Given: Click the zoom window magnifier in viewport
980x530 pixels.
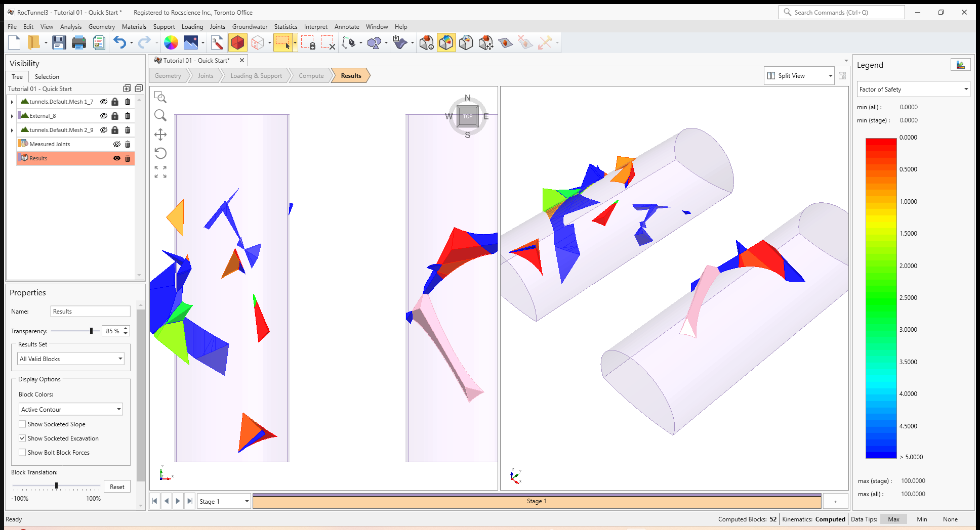Looking at the screenshot, I should 160,97.
